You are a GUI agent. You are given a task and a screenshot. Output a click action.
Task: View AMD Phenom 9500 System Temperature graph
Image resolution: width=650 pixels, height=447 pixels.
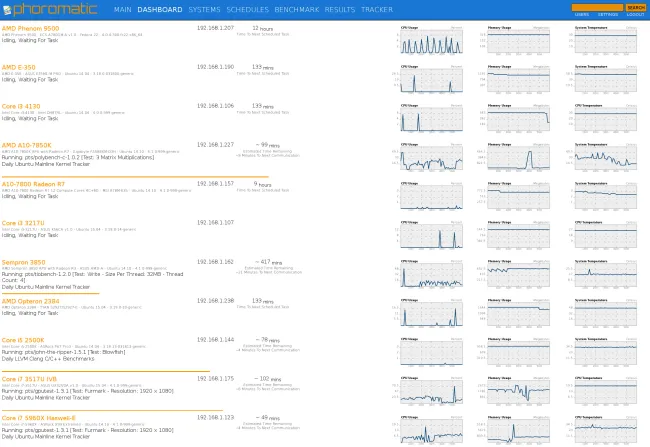605,41
